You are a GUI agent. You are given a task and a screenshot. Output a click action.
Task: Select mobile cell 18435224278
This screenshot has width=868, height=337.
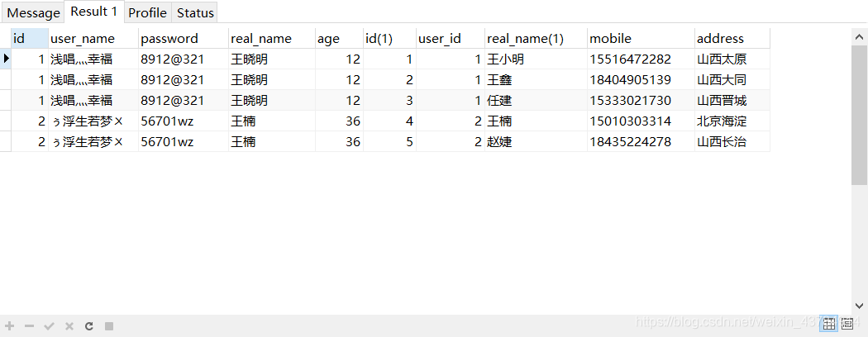(x=641, y=142)
